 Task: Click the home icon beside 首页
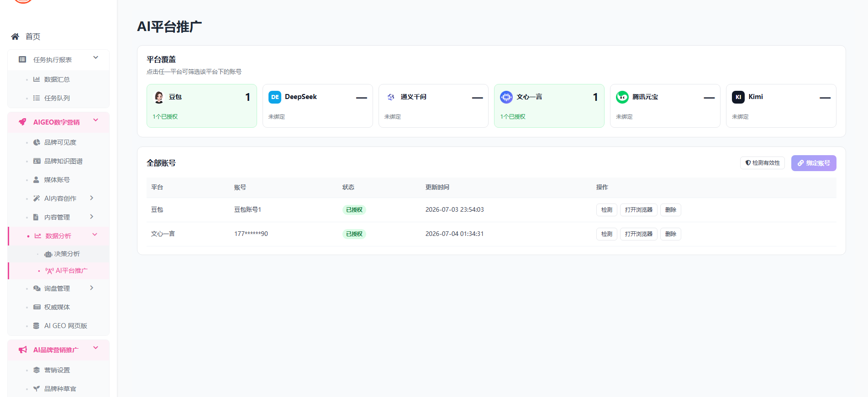15,37
